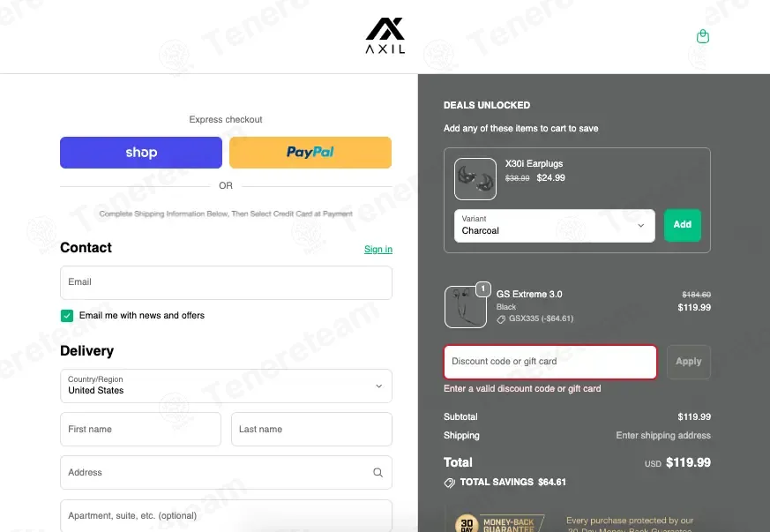Open the Variant Charcoal dropdown
The height and width of the screenshot is (532, 770).
pyautogui.click(x=555, y=226)
